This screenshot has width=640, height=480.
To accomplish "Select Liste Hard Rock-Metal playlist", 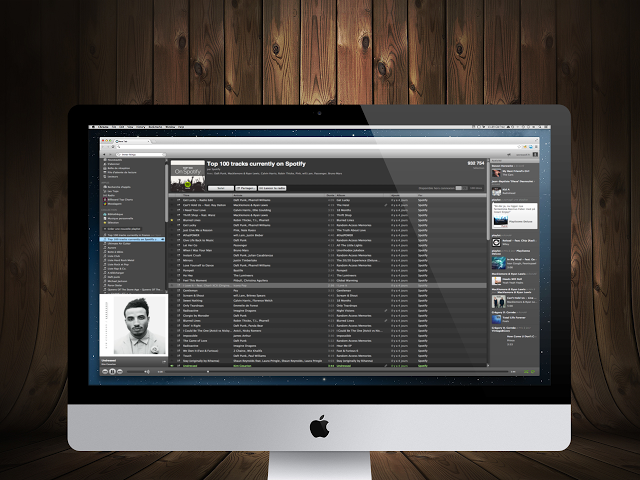I will [x=121, y=260].
